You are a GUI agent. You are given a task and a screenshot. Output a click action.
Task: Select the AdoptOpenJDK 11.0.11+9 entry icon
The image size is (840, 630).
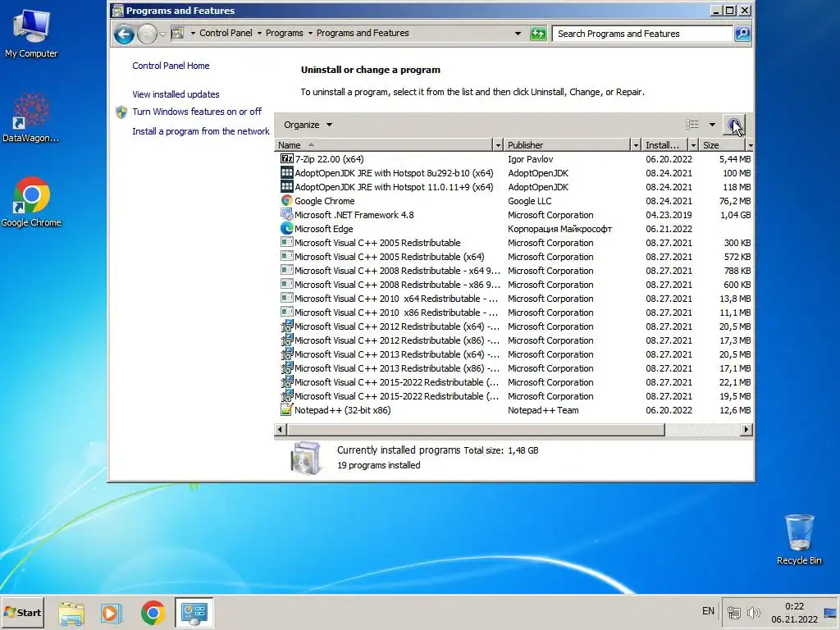point(287,187)
